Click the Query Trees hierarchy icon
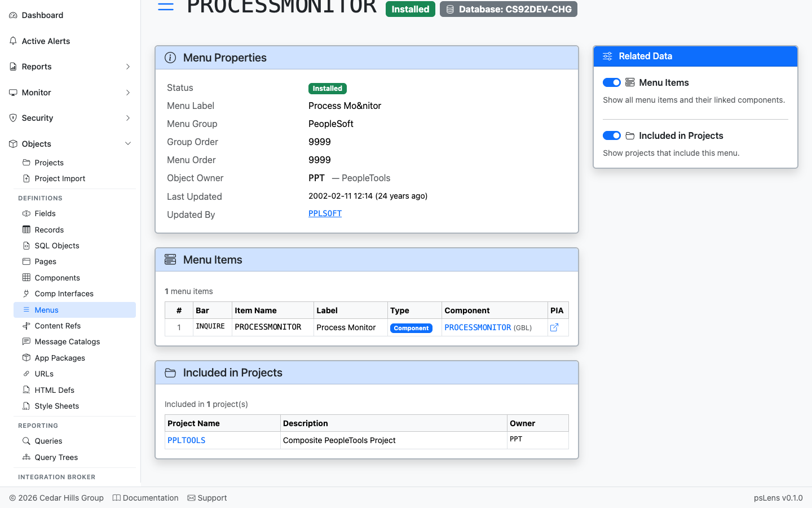The image size is (812, 508). (x=27, y=457)
